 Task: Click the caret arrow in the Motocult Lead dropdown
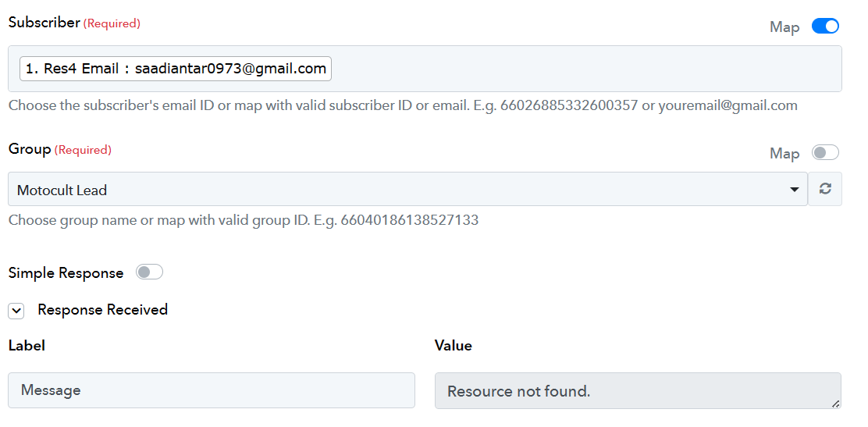tap(795, 190)
